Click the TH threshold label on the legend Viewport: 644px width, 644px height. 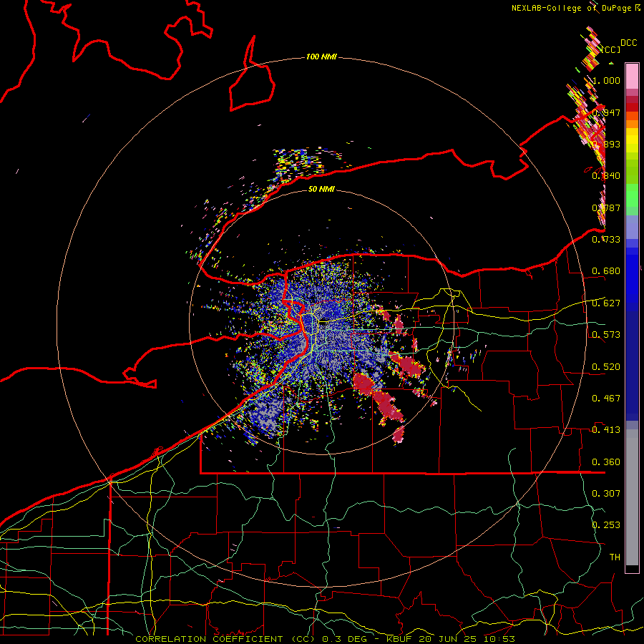coord(615,557)
